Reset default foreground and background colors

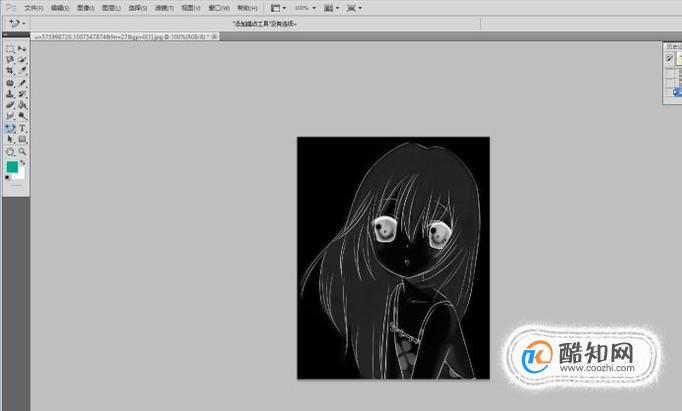[x=7, y=177]
